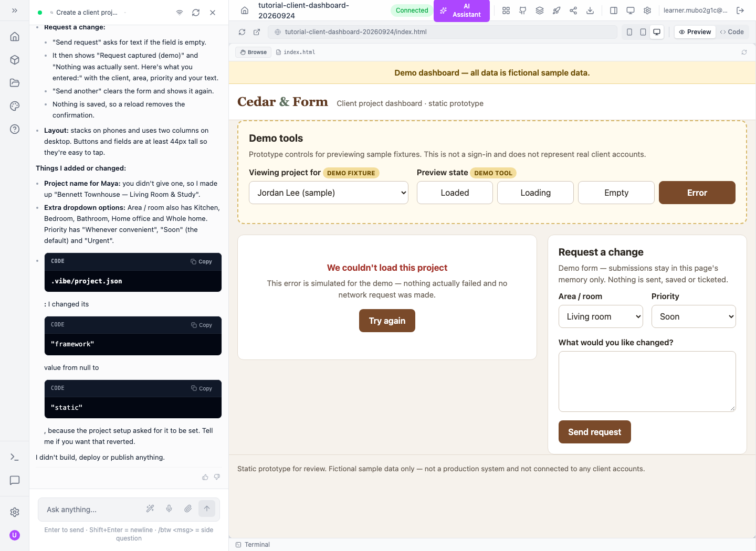Open the preview in a new window

click(257, 32)
